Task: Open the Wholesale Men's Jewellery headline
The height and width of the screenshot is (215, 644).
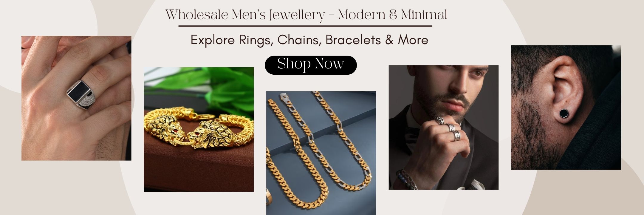Action: (306, 15)
